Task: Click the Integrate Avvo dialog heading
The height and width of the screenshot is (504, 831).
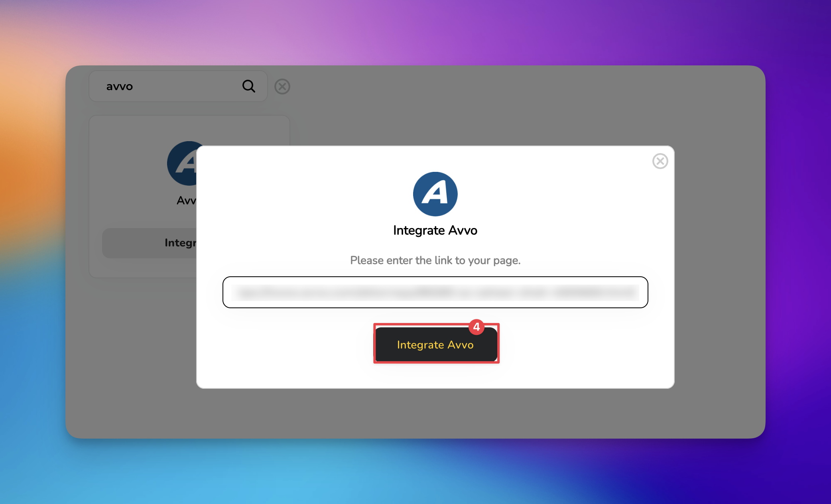Action: click(x=435, y=230)
